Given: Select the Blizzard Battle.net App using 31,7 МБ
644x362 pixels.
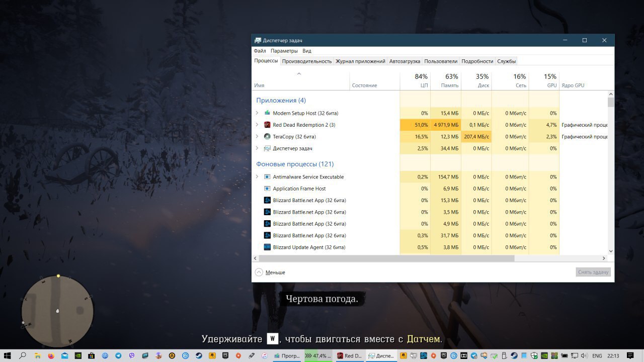Looking at the screenshot, I should 430,235.
